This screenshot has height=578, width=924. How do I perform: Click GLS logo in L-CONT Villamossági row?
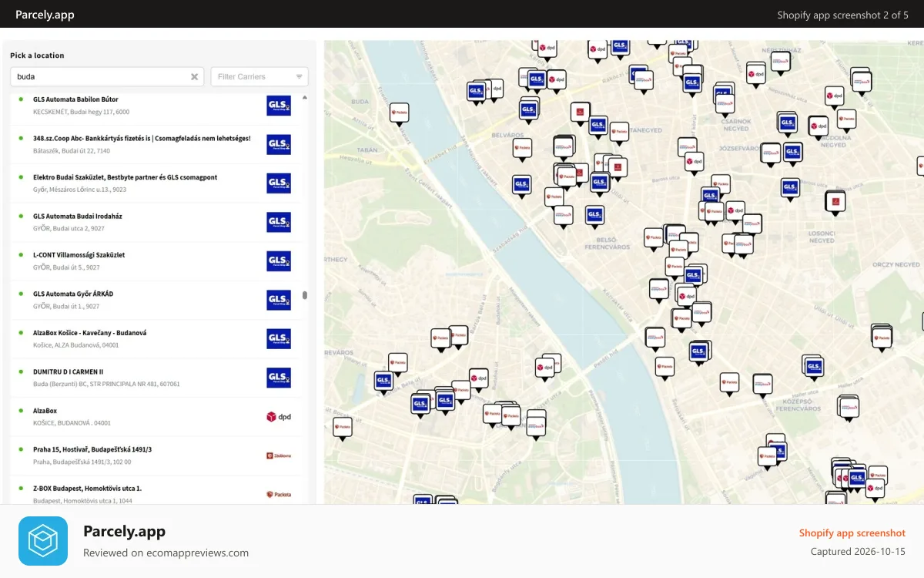(x=279, y=261)
